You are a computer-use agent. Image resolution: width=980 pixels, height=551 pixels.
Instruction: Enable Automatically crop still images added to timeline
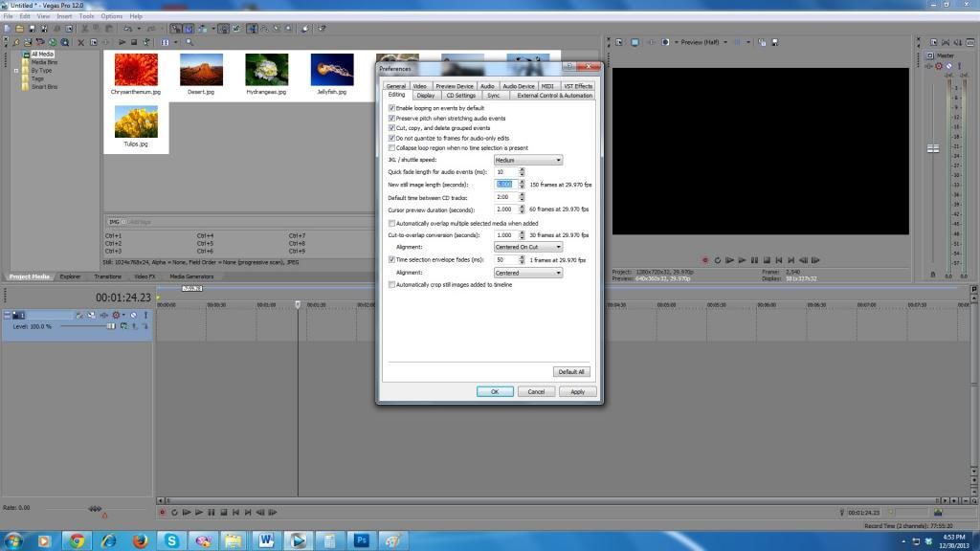pyautogui.click(x=391, y=285)
